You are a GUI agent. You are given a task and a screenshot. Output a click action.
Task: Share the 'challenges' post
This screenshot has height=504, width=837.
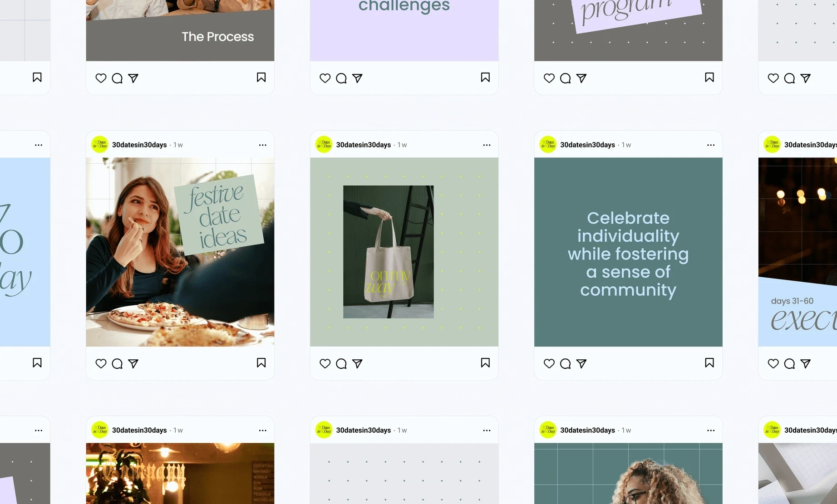click(357, 78)
